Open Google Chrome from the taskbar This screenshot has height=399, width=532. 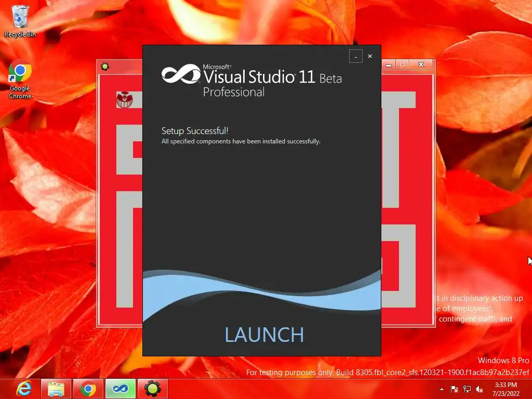[88, 389]
